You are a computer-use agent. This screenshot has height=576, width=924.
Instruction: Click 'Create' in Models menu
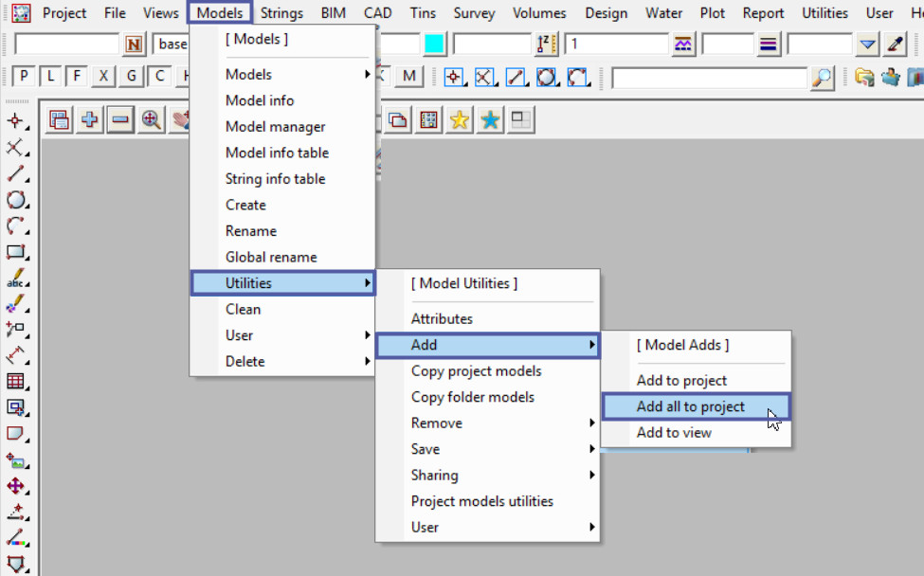[x=282, y=205]
